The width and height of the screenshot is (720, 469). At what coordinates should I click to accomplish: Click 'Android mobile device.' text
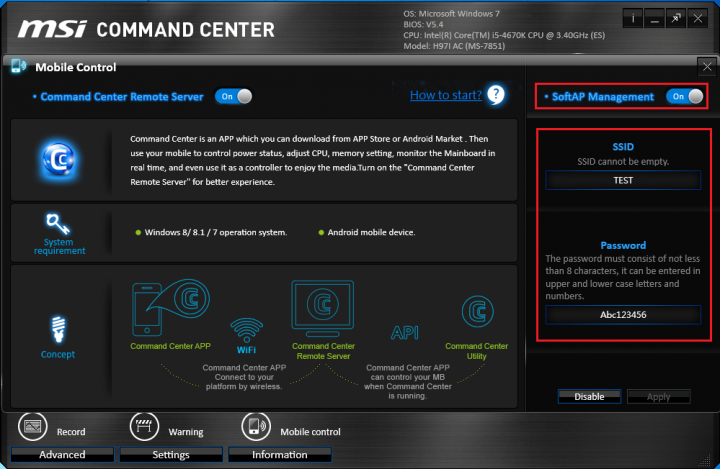[371, 232]
